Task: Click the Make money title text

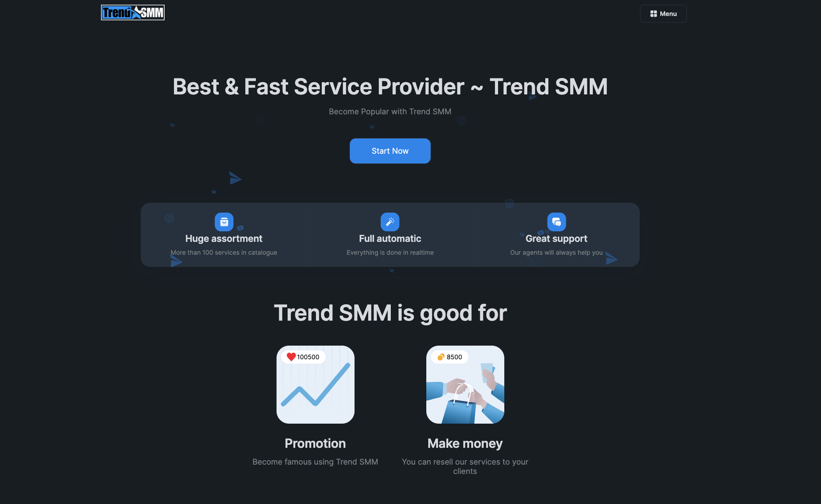Action: coord(465,444)
